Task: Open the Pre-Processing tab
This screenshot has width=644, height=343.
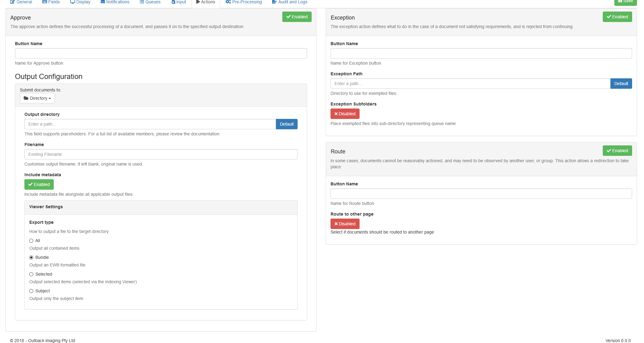Action: pyautogui.click(x=244, y=2)
